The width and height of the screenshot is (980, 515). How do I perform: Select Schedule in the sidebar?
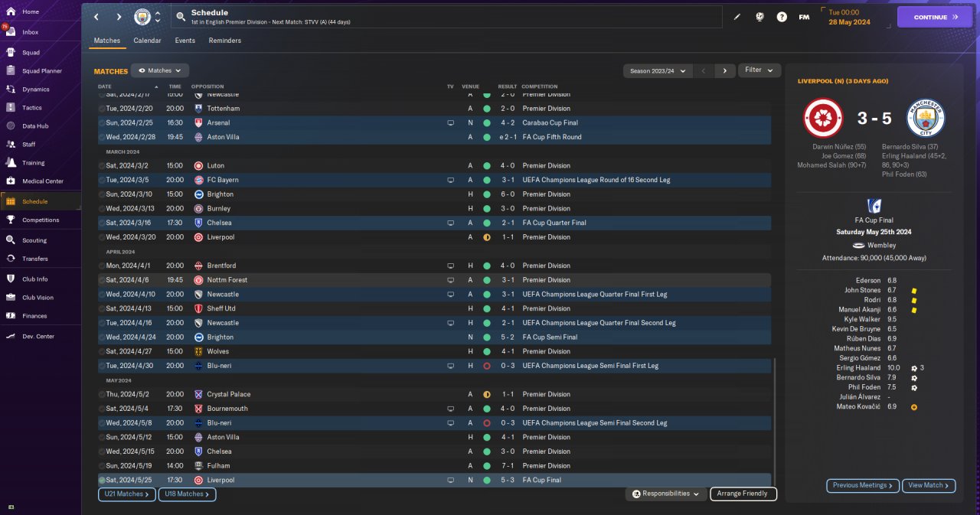click(41, 201)
